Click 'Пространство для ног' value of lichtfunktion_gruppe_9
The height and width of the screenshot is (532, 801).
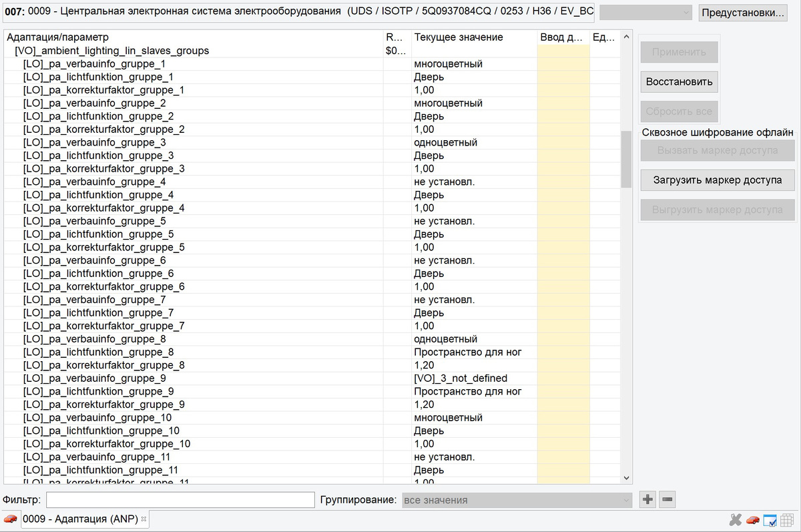[x=467, y=392]
